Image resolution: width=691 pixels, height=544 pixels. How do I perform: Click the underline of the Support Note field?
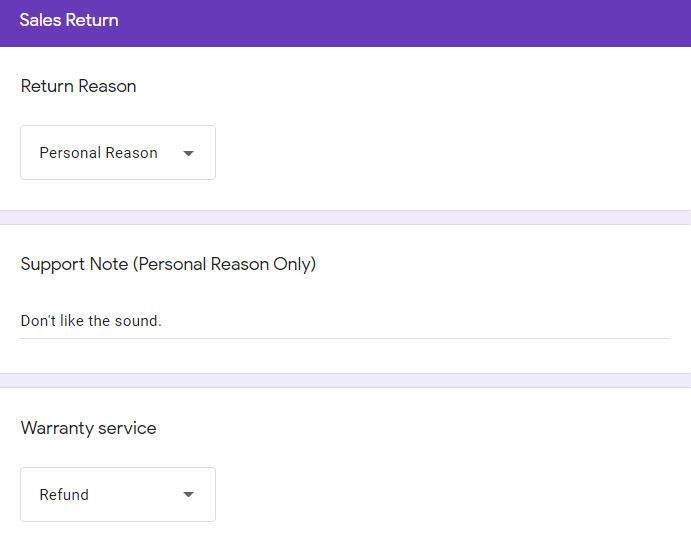click(345, 338)
